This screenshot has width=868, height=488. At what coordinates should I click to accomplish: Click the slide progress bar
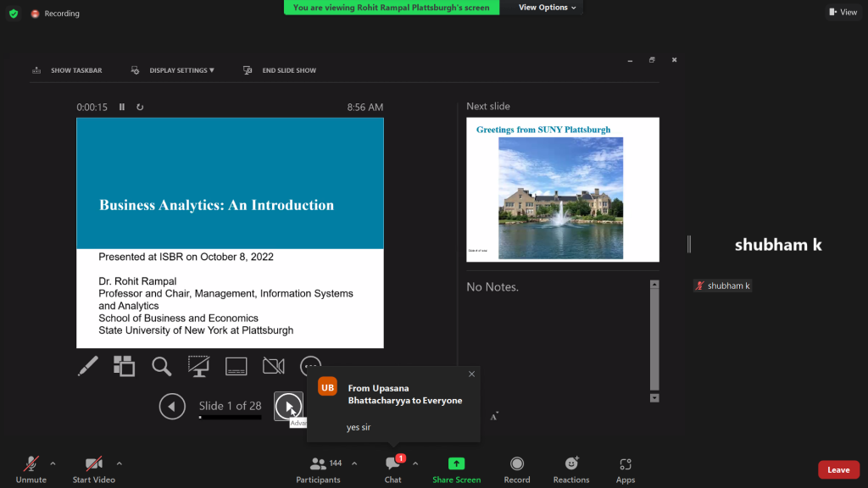pos(231,418)
